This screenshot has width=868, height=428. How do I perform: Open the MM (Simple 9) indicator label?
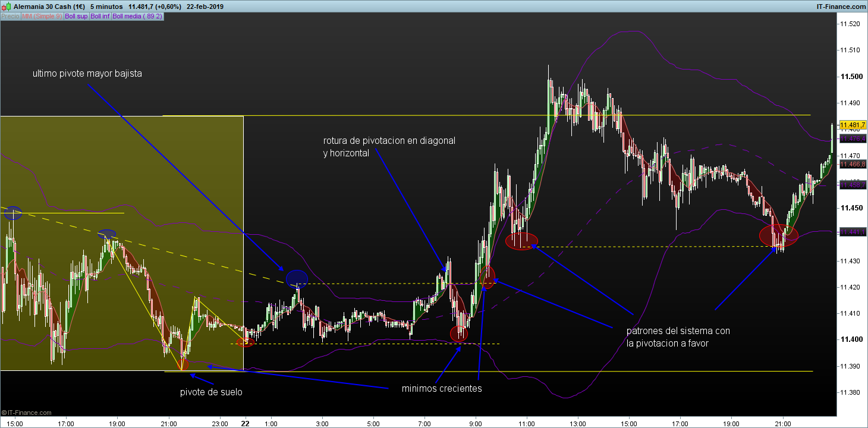coord(42,16)
